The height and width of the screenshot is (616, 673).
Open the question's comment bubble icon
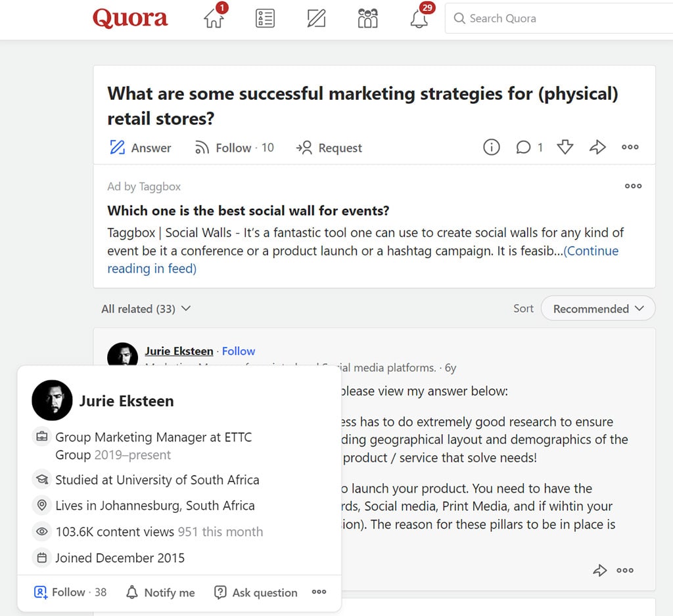pos(524,148)
